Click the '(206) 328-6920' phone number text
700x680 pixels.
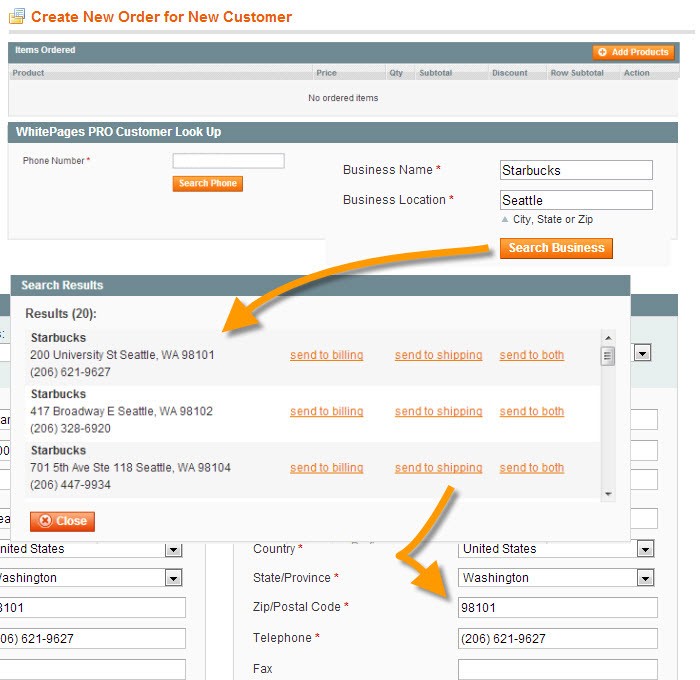coord(71,429)
